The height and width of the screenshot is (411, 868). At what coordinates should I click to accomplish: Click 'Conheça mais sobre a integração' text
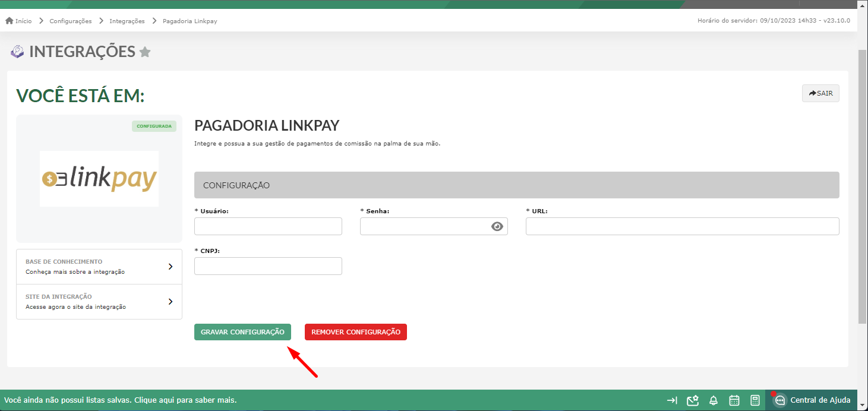click(75, 272)
